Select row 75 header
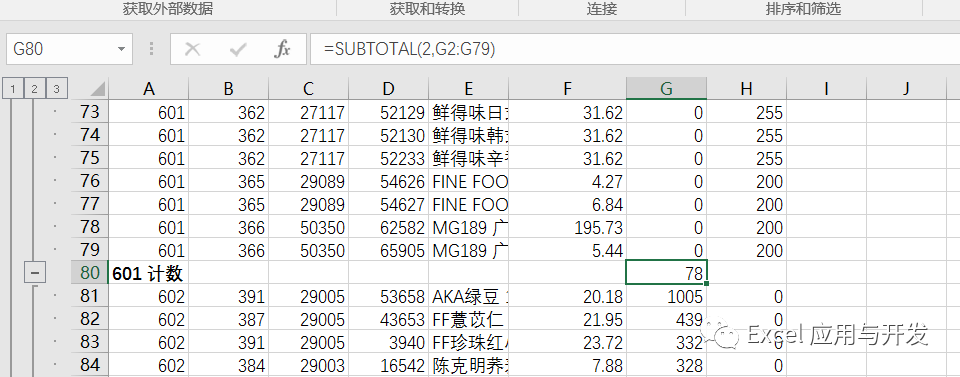 pos(89,158)
